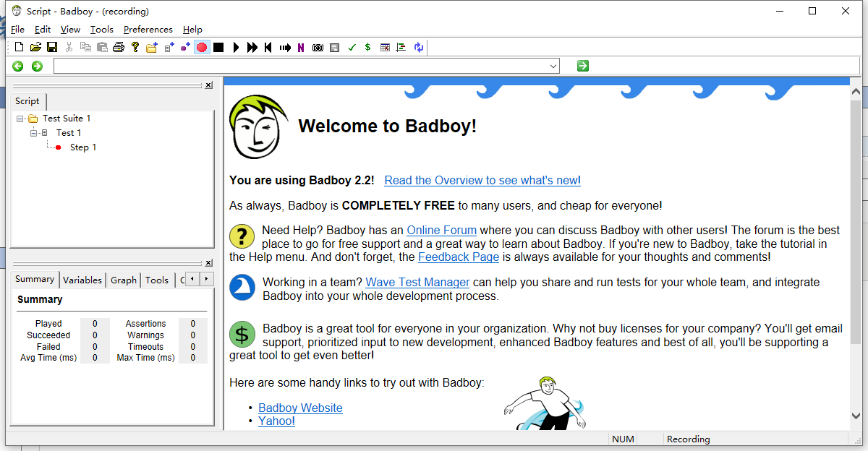868x451 pixels.
Task: Switch to the Summary tab
Action: pyautogui.click(x=35, y=280)
